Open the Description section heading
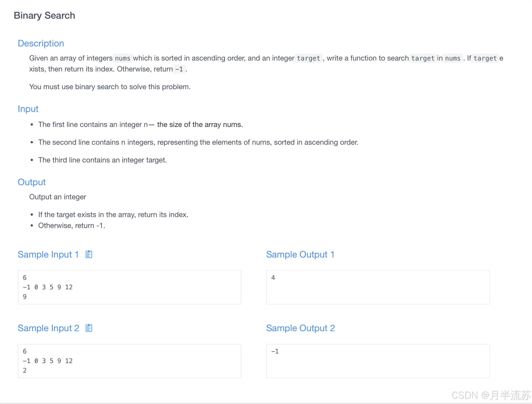 [41, 43]
